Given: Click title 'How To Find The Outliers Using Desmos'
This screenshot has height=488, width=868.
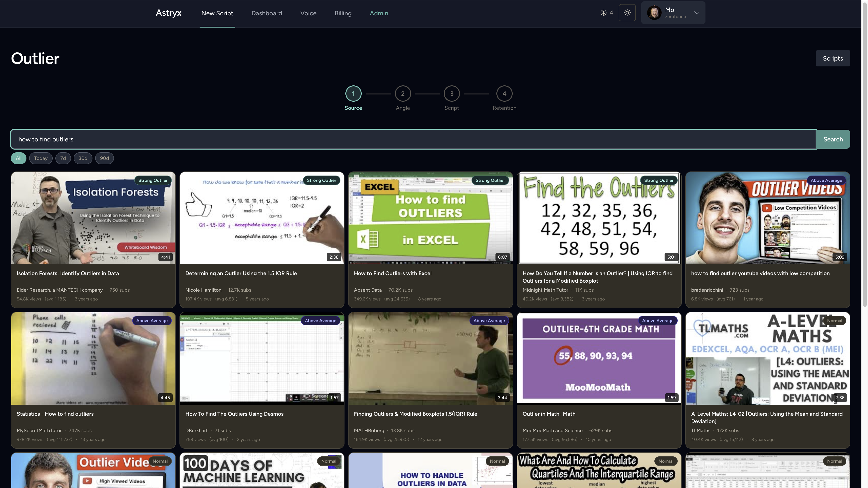Looking at the screenshot, I should (x=235, y=414).
